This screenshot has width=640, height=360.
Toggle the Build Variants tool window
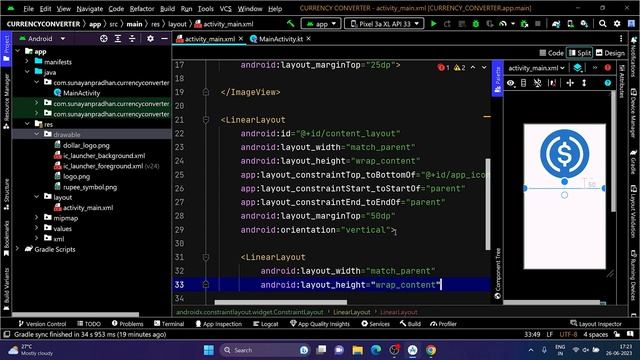click(6, 289)
